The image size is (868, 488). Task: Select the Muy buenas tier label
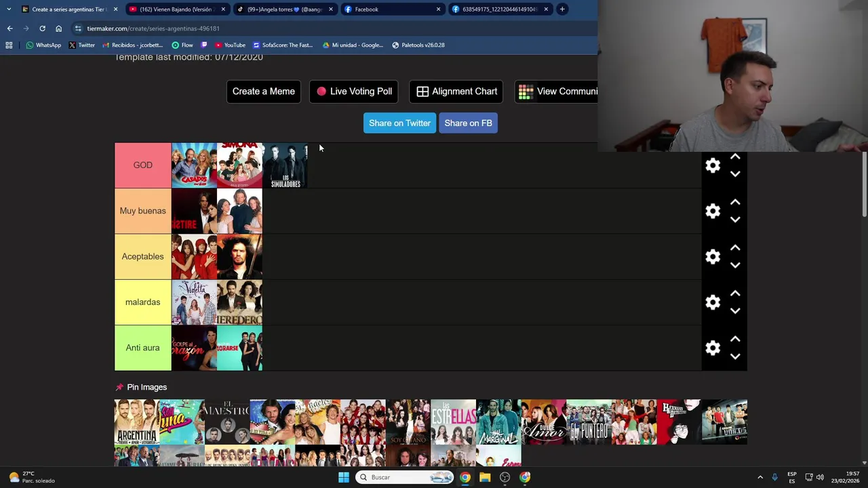[142, 211]
